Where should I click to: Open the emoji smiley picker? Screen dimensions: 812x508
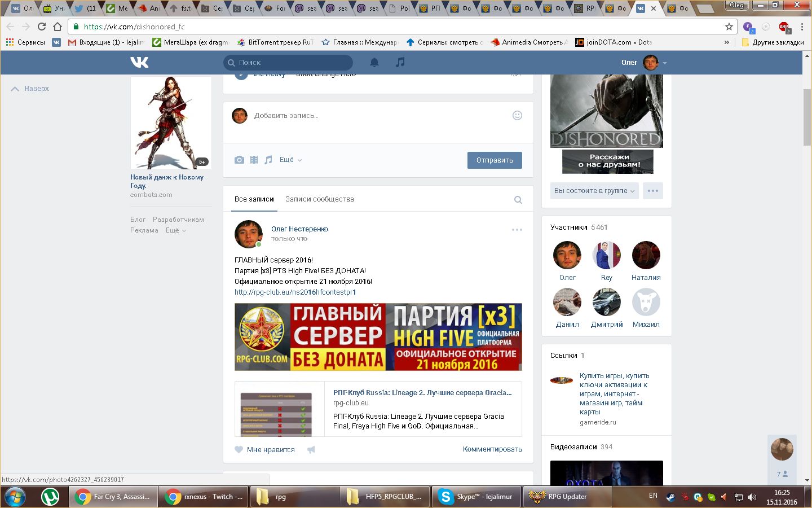pos(517,115)
